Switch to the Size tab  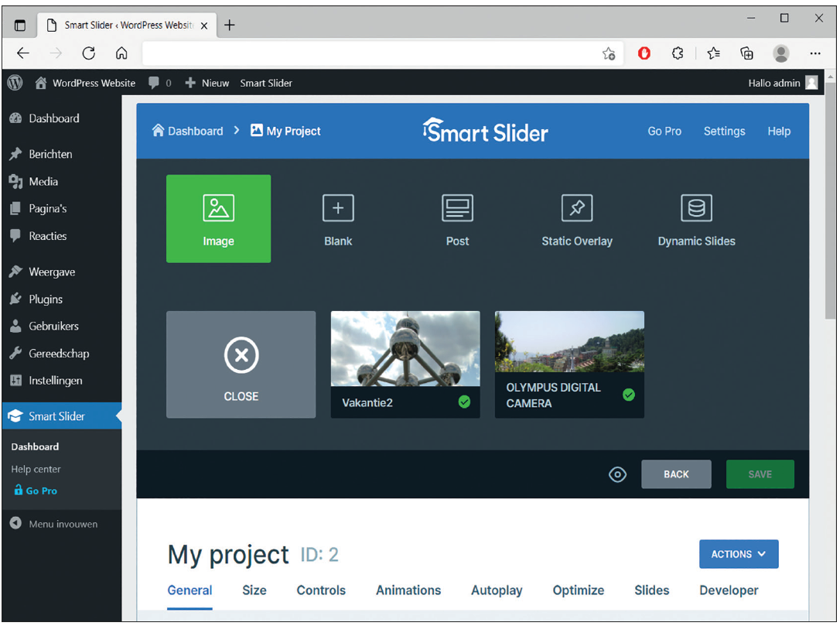[254, 590]
